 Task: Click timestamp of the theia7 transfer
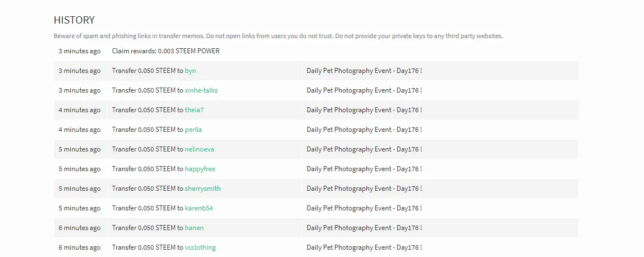[x=80, y=110]
